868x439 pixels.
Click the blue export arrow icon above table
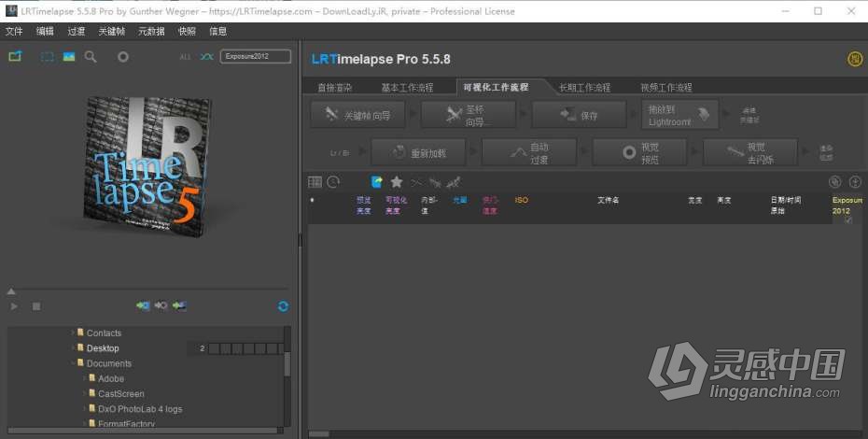[x=376, y=182]
